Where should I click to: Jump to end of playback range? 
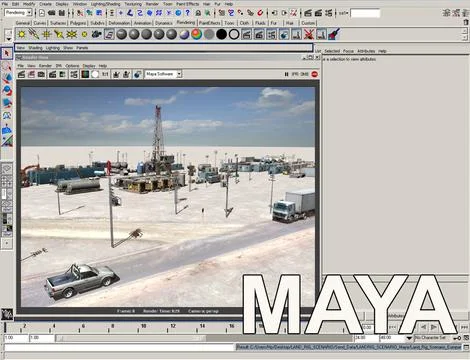coord(464,327)
